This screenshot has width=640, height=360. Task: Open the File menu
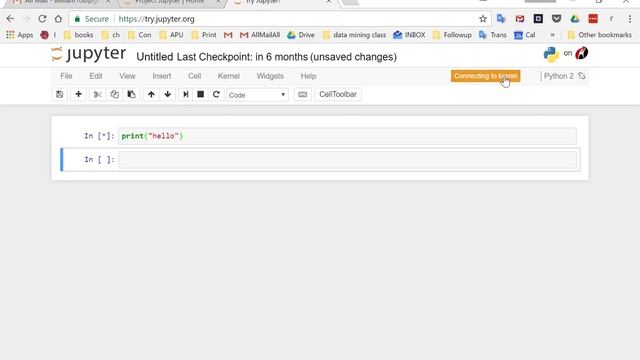(x=66, y=76)
